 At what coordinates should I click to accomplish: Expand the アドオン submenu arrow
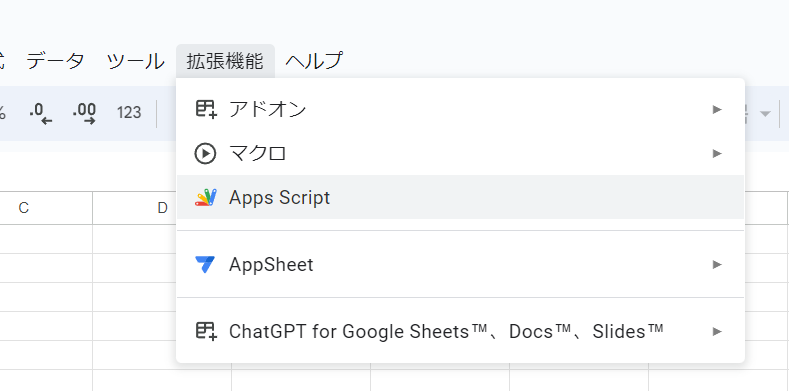point(717,109)
